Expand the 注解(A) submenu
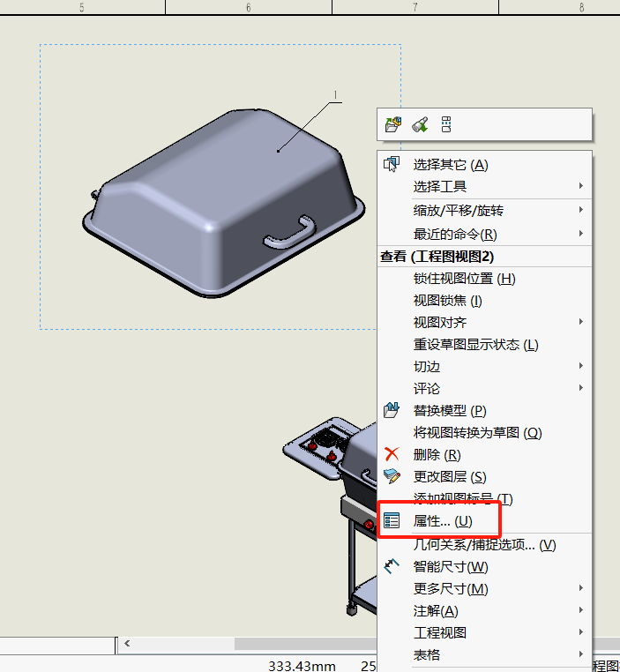 [581, 610]
